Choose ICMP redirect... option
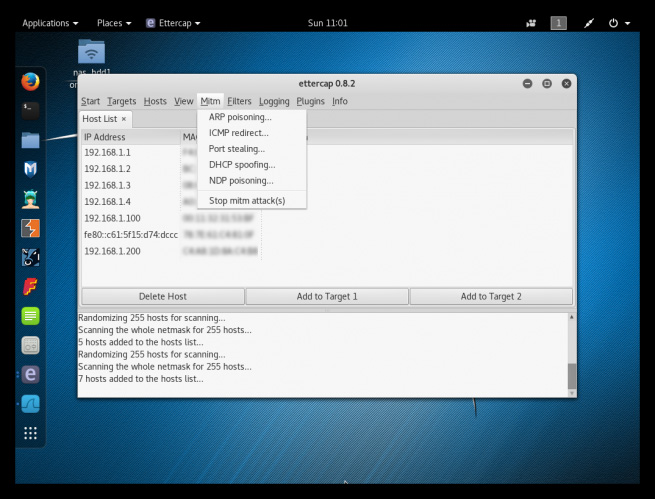Image resolution: width=655 pixels, height=499 pixels. point(251,133)
